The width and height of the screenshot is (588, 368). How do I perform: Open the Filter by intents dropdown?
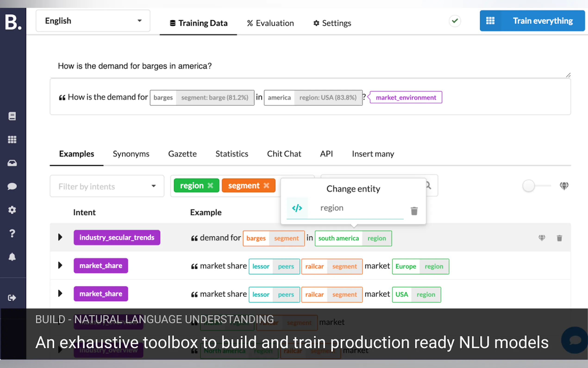click(x=107, y=187)
